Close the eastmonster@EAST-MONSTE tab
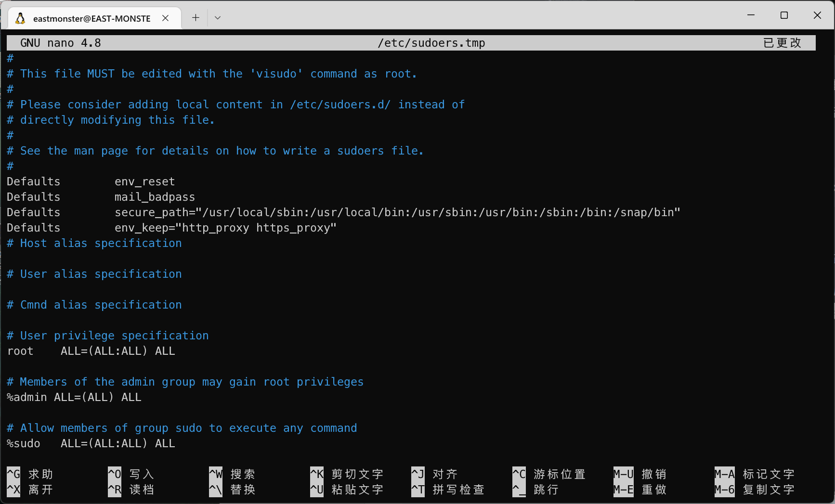Screen dimensions: 835x504 point(165,18)
